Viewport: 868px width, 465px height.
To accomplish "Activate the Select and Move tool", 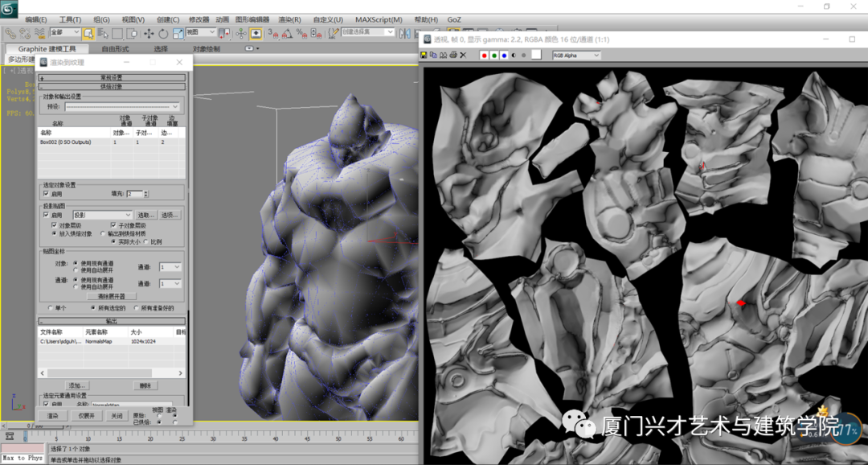I will (x=149, y=33).
